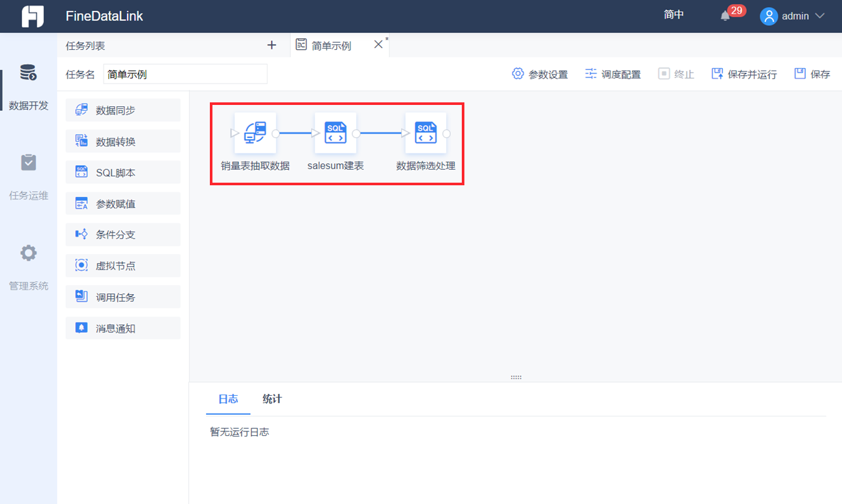The image size is (842, 504).
Task: Select the 虚拟节点 node type
Action: (123, 266)
